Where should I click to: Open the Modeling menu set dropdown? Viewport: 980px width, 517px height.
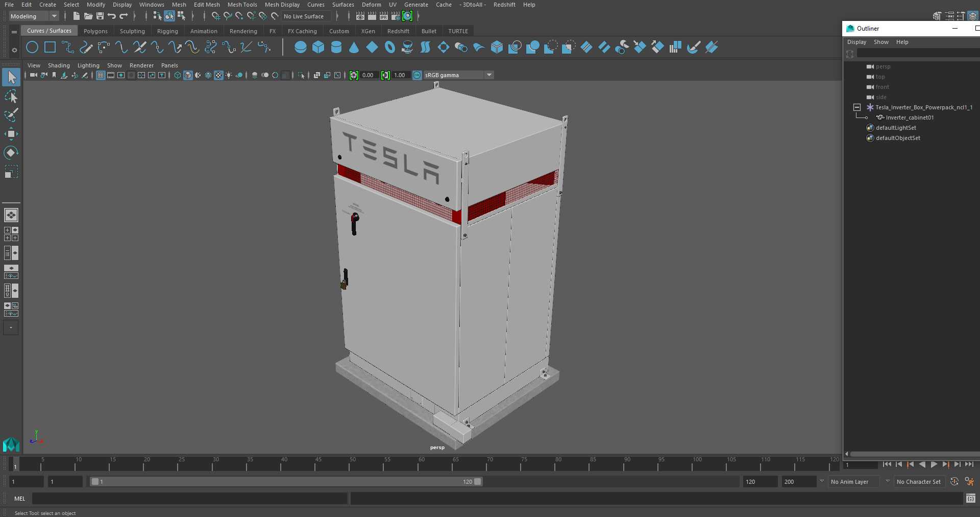point(34,16)
